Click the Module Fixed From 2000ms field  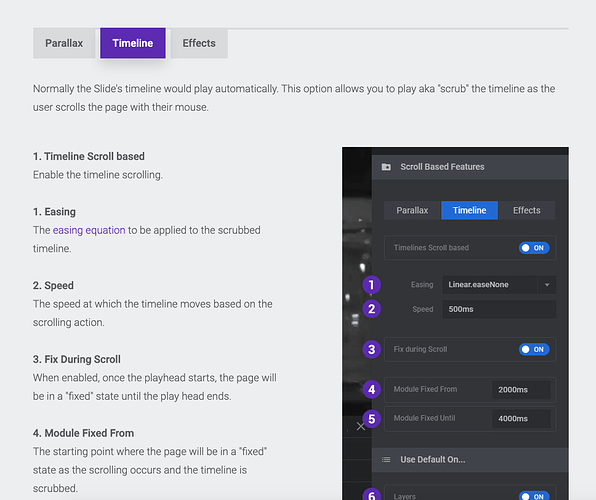[x=521, y=390]
